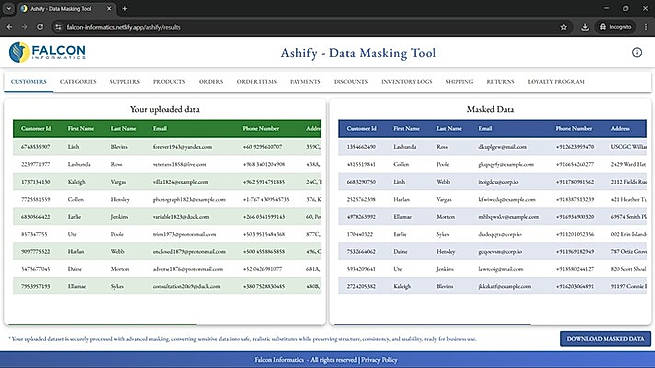
Task: Switch to the Inventory Logs tab
Action: (x=406, y=82)
